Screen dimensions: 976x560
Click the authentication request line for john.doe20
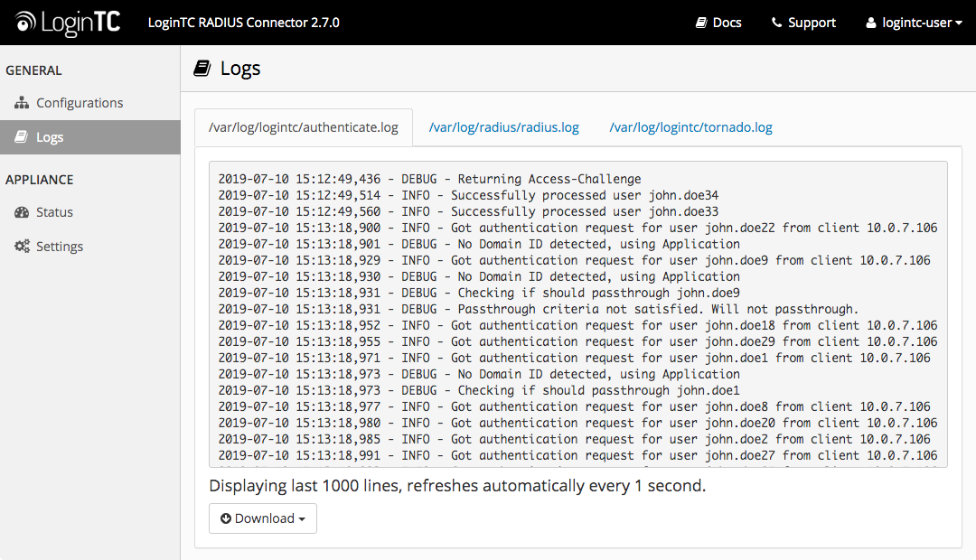coord(577,423)
